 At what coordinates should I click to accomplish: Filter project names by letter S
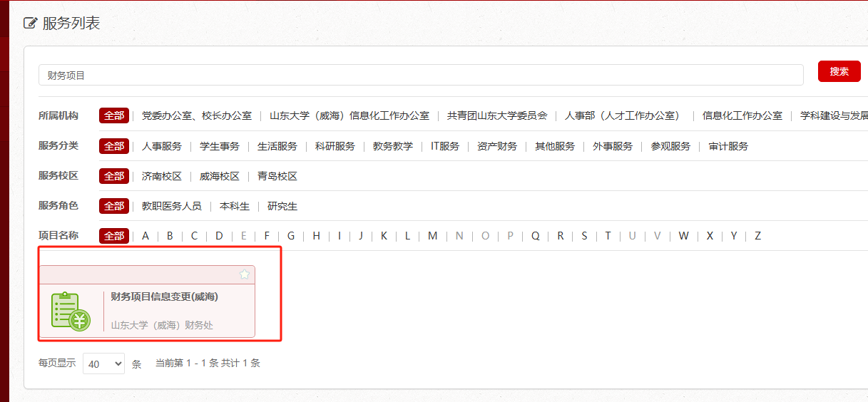584,236
